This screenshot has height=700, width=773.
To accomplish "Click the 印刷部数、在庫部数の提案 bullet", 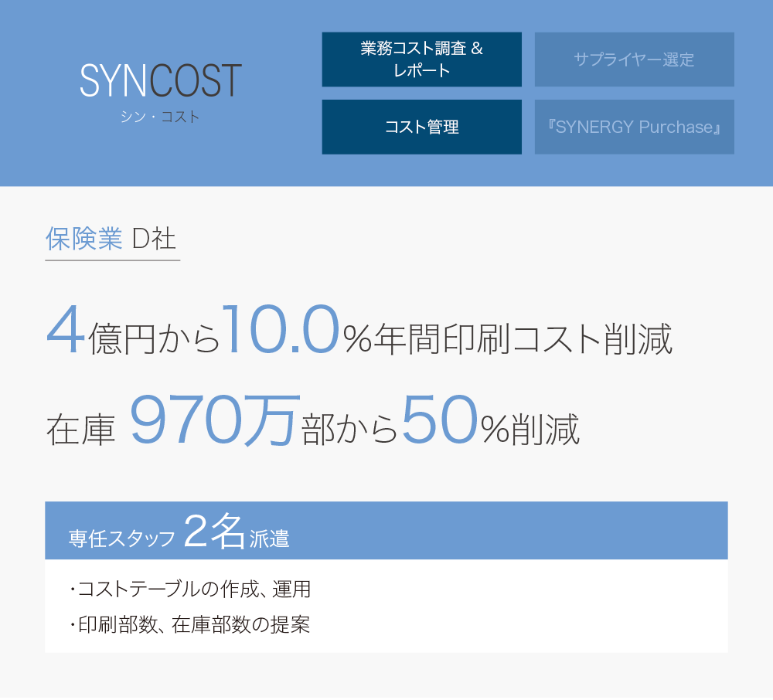I will click(190, 624).
